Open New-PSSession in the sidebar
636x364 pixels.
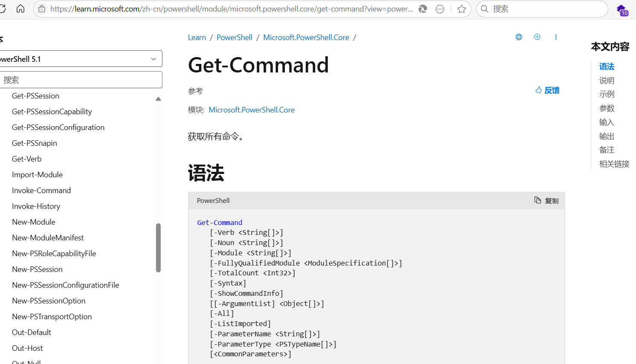pyautogui.click(x=37, y=269)
